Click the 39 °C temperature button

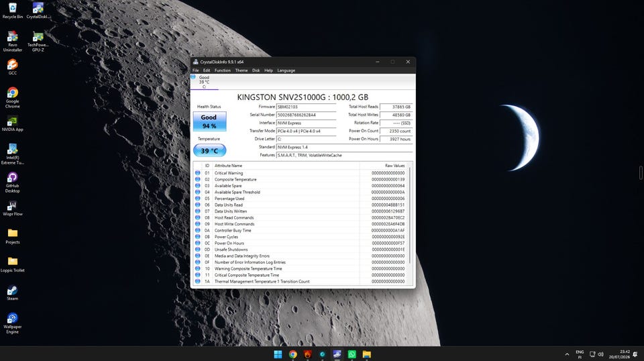click(209, 150)
